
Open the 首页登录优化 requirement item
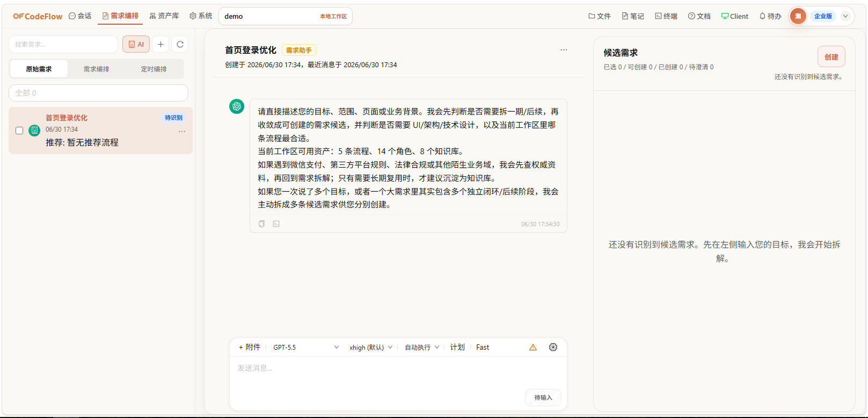click(x=100, y=131)
